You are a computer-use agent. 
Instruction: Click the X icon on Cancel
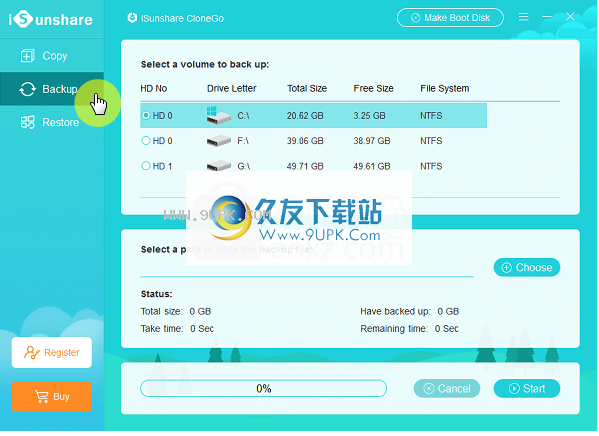coord(429,389)
